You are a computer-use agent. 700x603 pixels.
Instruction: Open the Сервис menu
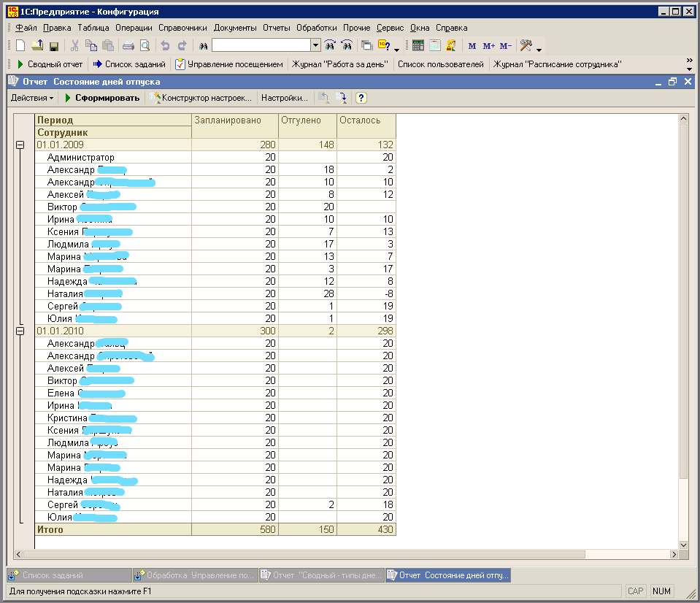click(x=390, y=28)
